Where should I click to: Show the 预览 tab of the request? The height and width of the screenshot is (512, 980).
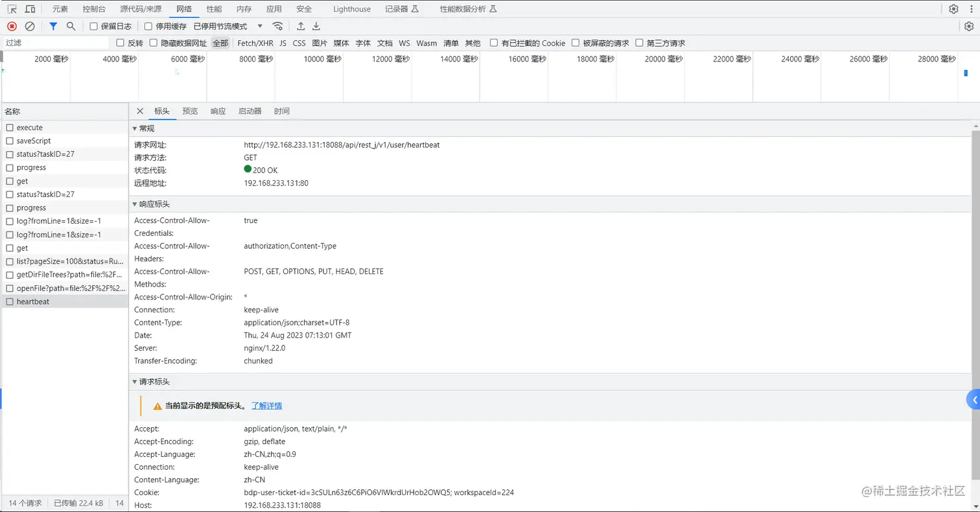pos(190,111)
